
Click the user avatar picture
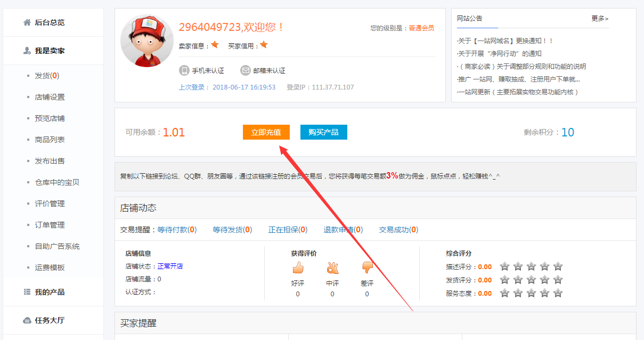click(x=146, y=41)
